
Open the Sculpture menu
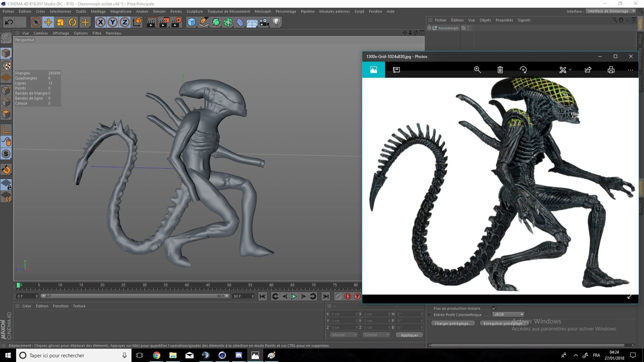[x=195, y=11]
